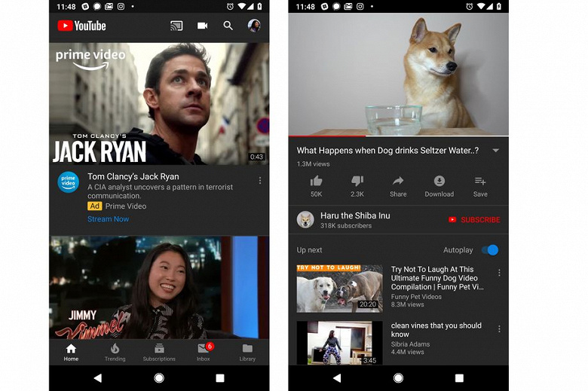Open 'Try Not To Laugh At This' video title
Screen dimensions: 588x391
[x=437, y=278]
